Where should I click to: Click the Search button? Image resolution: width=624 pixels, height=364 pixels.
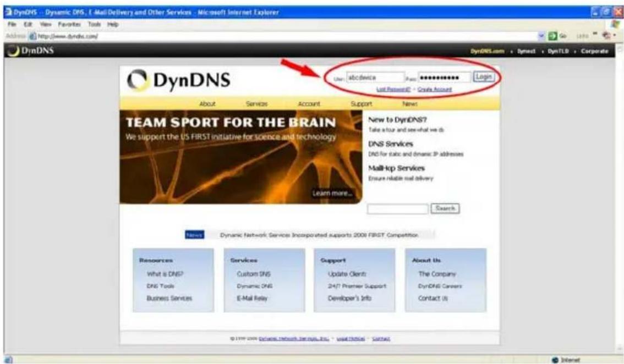[445, 208]
